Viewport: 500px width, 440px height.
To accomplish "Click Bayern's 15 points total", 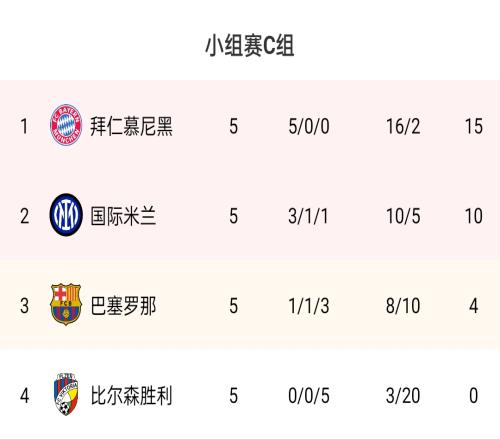I will [474, 126].
